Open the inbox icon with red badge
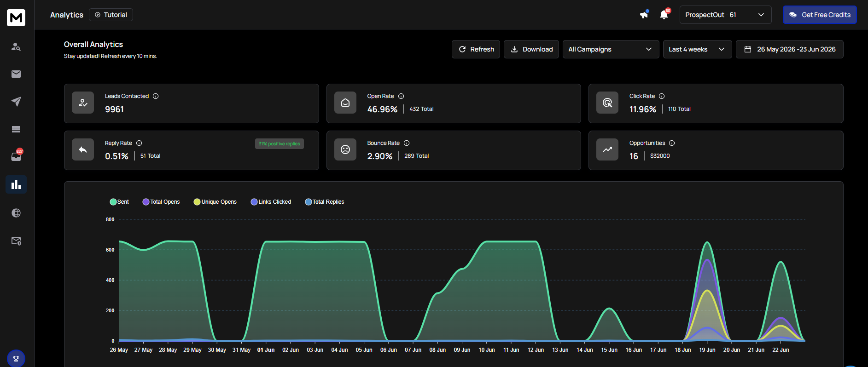This screenshot has height=367, width=868. [x=16, y=156]
